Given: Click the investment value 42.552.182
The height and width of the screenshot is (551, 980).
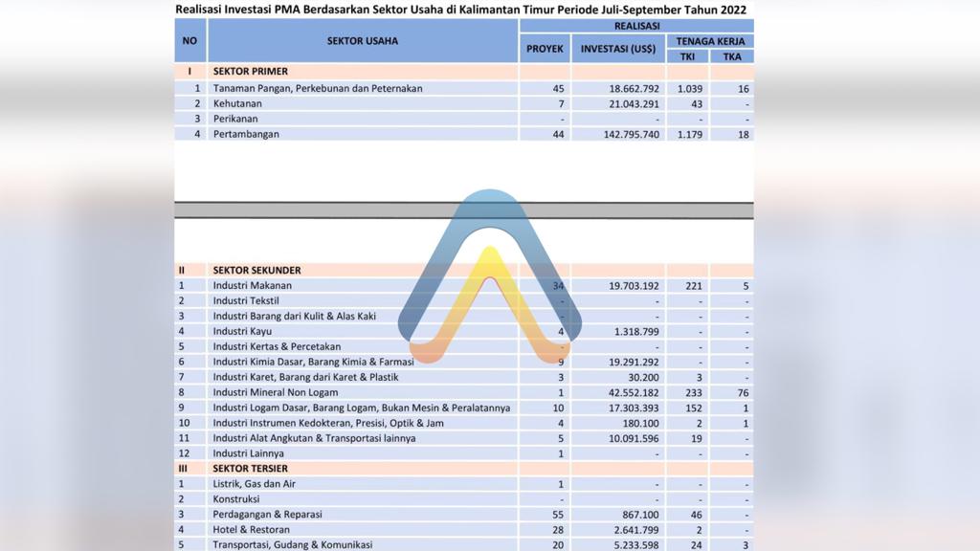Looking at the screenshot, I should 621,392.
